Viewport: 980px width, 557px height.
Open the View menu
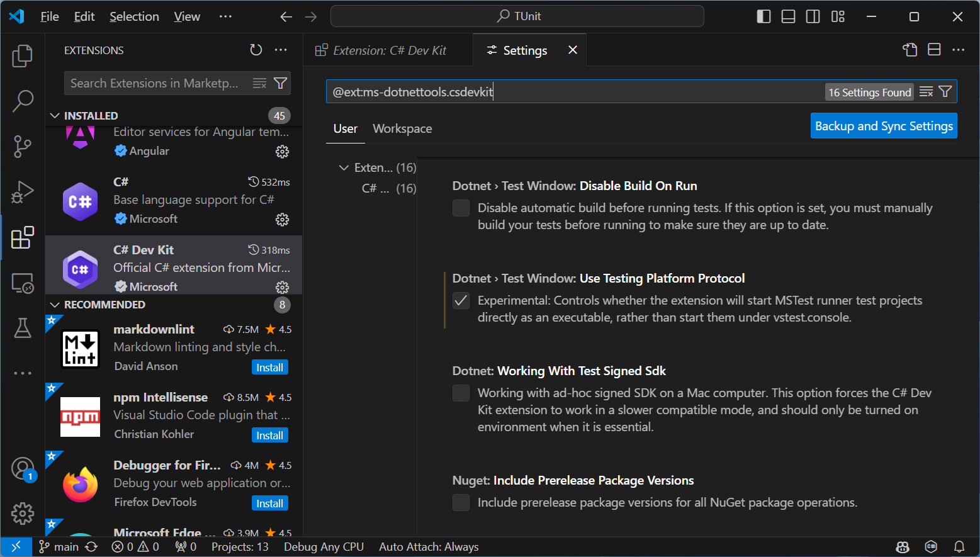186,16
